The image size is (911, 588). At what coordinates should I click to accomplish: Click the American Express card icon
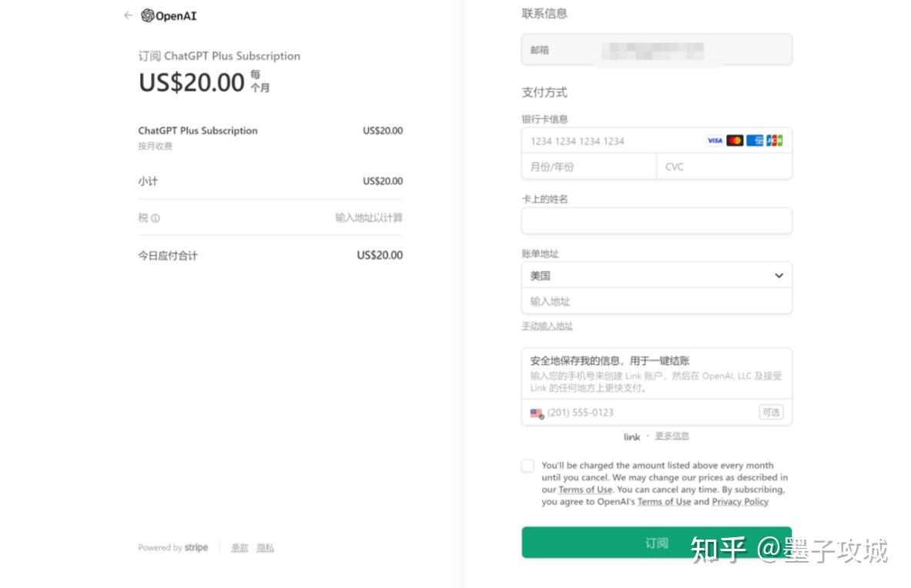754,141
